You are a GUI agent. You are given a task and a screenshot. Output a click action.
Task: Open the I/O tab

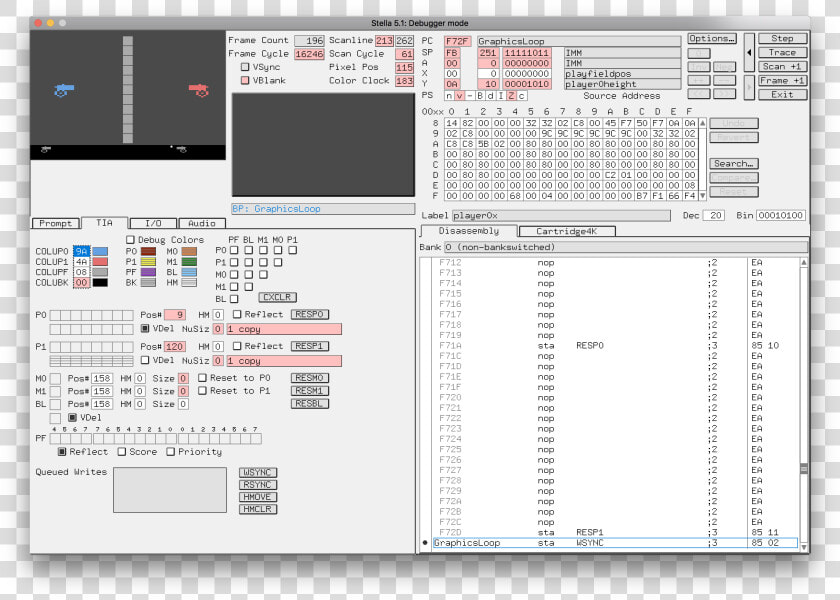tap(153, 223)
